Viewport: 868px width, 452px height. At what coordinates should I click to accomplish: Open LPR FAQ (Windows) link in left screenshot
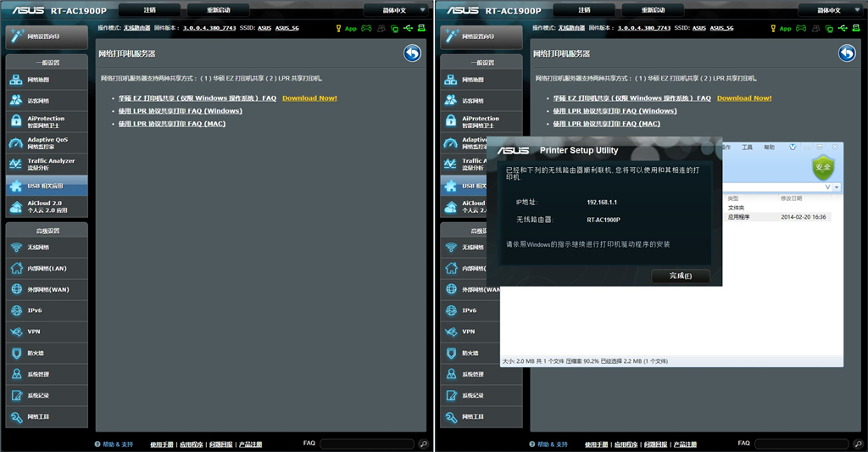tap(181, 111)
